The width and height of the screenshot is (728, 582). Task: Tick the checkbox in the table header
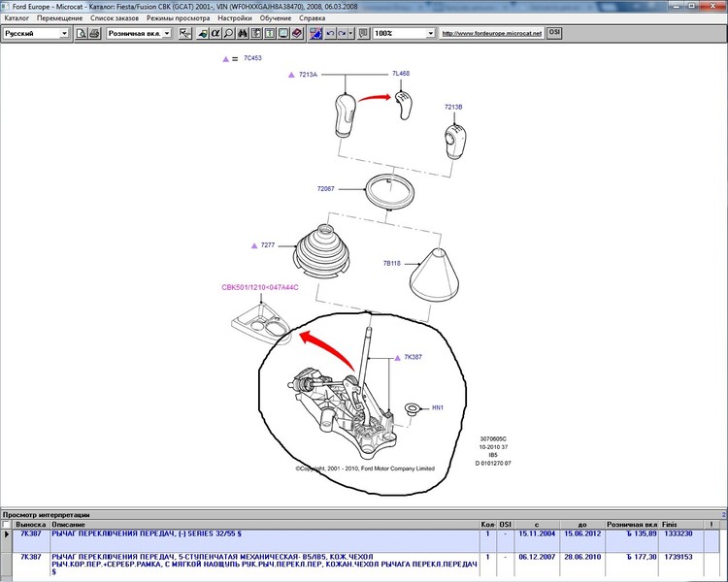click(x=6, y=525)
